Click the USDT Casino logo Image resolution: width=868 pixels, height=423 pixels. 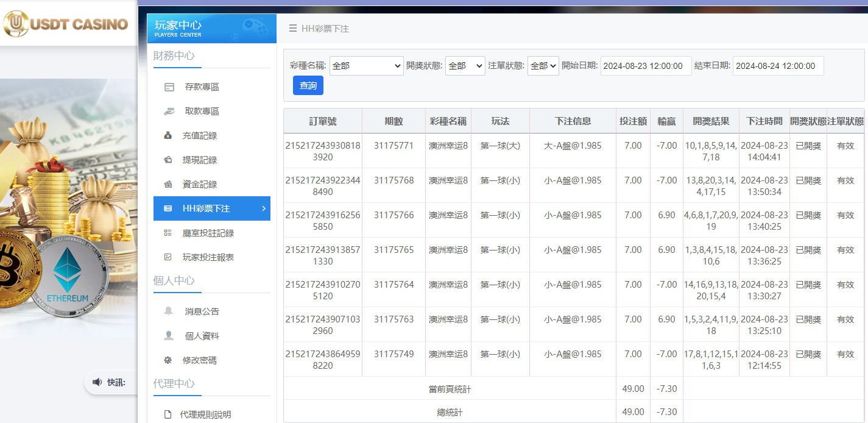(x=67, y=23)
